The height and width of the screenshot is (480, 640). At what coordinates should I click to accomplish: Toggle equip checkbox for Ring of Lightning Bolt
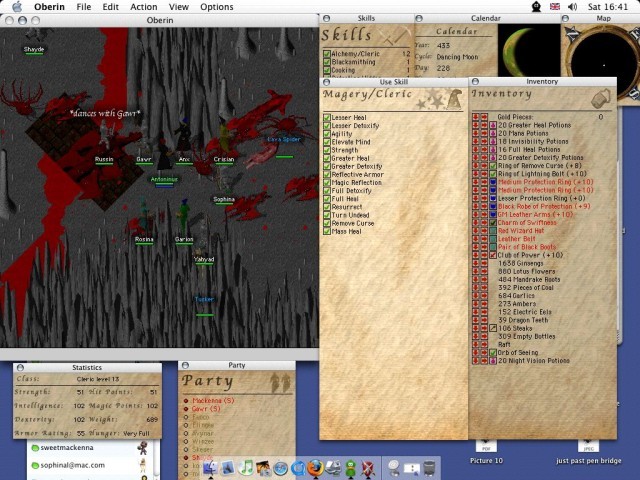pyautogui.click(x=493, y=174)
